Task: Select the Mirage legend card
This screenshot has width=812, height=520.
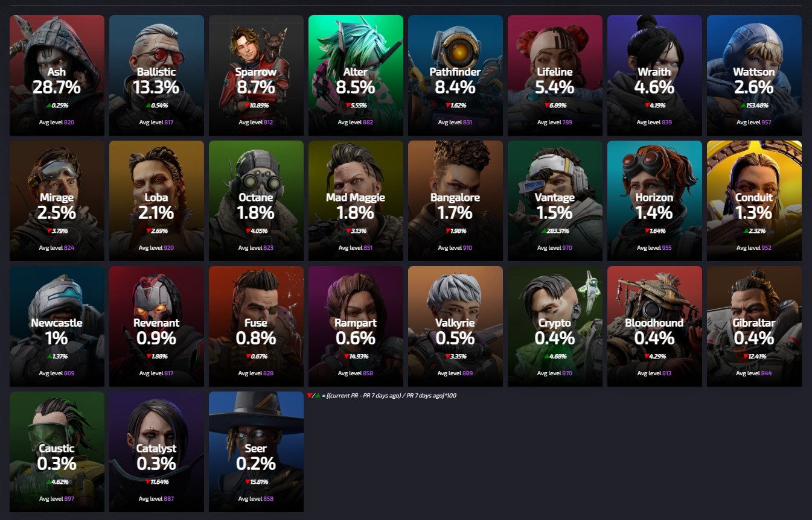Action: point(57,201)
